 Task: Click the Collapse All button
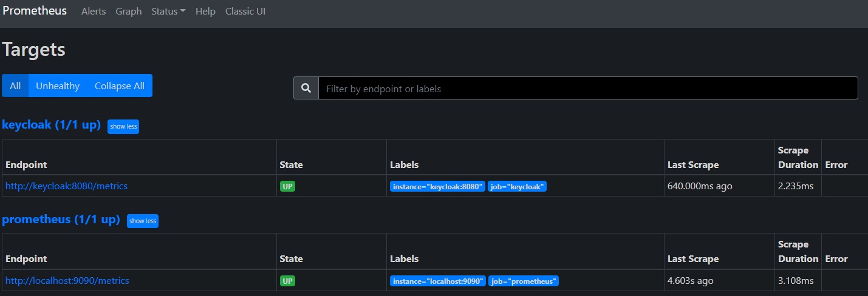click(x=120, y=86)
